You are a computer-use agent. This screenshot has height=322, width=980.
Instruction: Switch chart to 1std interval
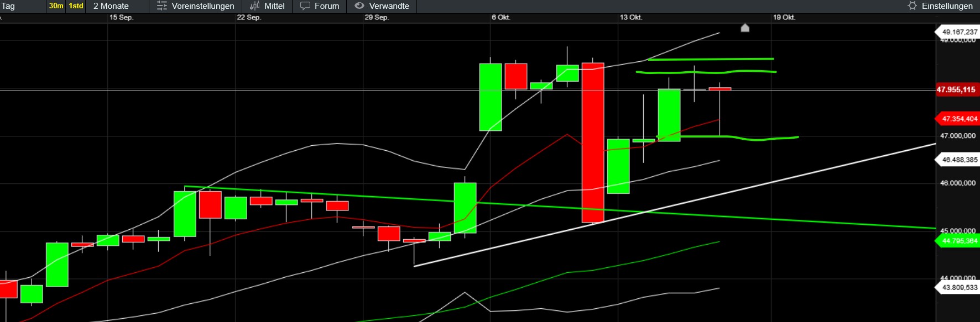click(x=76, y=6)
